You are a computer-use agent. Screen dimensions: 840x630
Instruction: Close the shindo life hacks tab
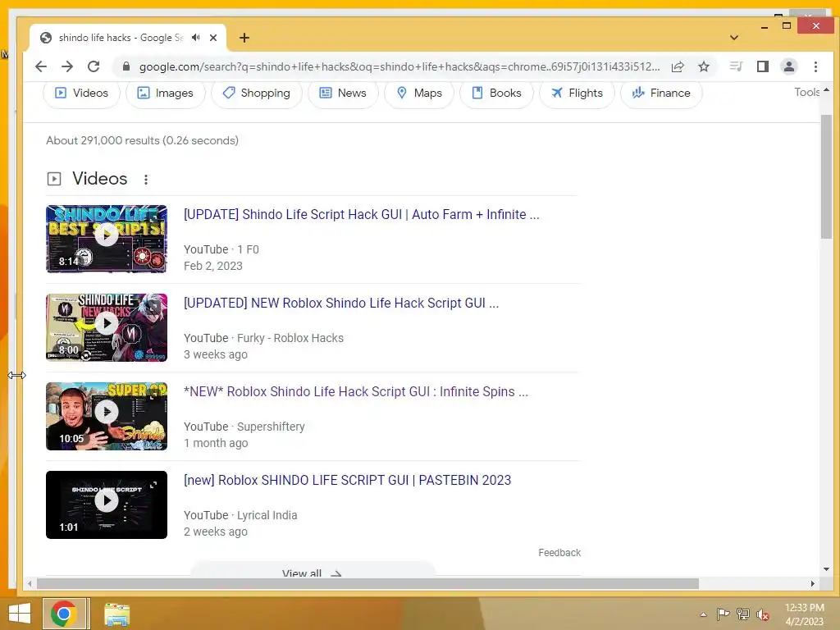tap(213, 38)
